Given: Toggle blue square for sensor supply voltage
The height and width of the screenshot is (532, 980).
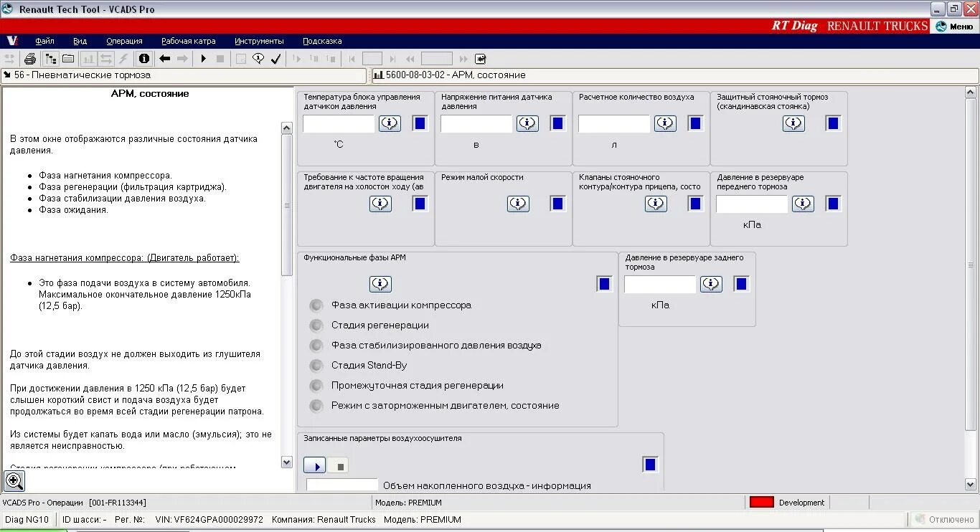Looking at the screenshot, I should (x=558, y=123).
